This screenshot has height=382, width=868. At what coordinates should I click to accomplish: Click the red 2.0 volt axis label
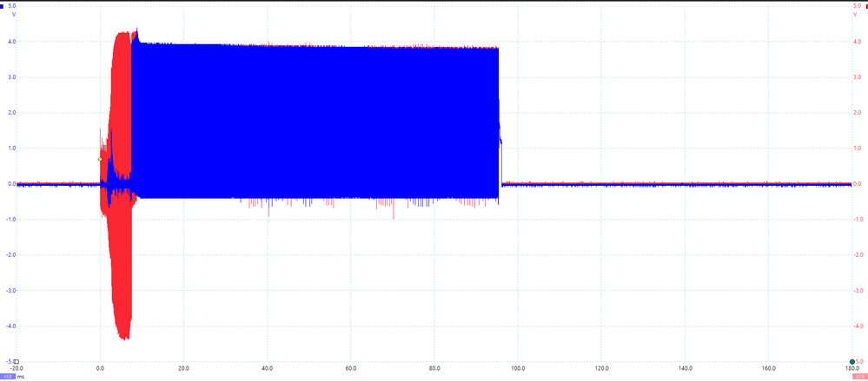[x=857, y=113]
